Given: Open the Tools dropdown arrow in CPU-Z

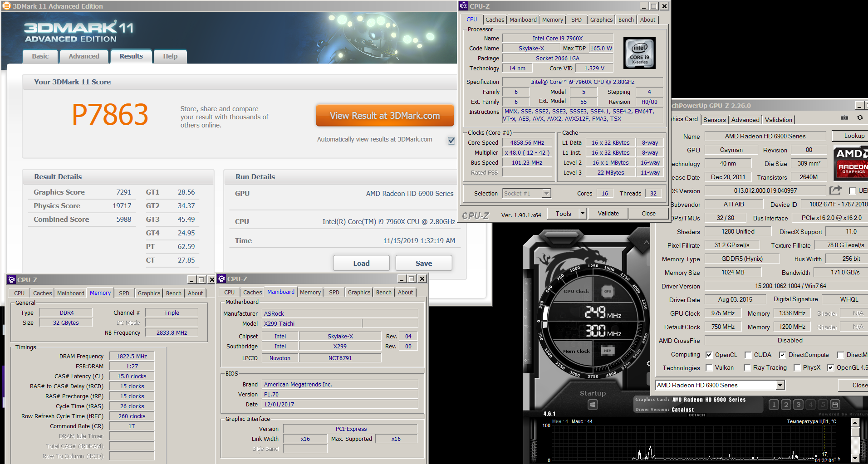Looking at the screenshot, I should coord(583,213).
